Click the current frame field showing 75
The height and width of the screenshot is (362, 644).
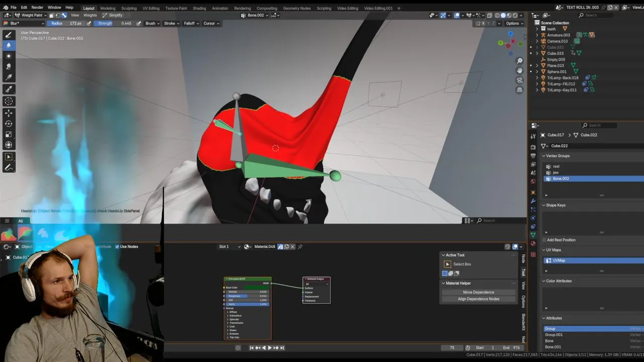coord(452,347)
